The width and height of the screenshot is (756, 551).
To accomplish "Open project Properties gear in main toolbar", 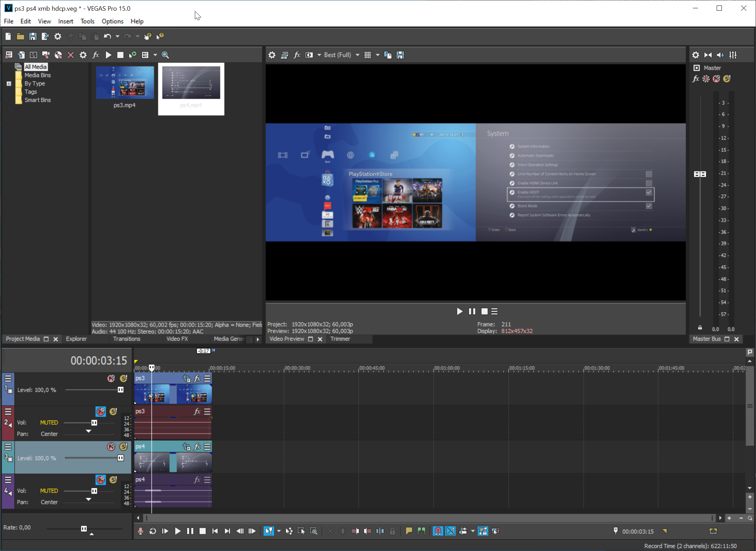I will (58, 36).
